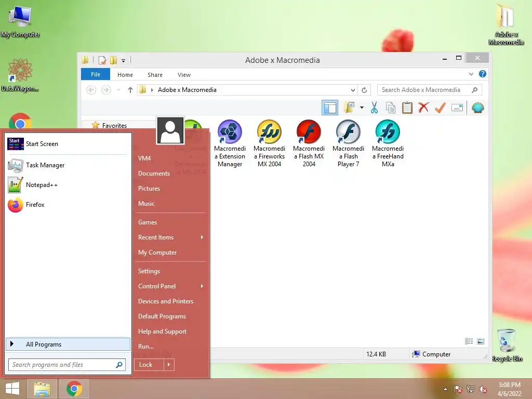Click the user account picture
The width and height of the screenshot is (532, 399).
170,130
